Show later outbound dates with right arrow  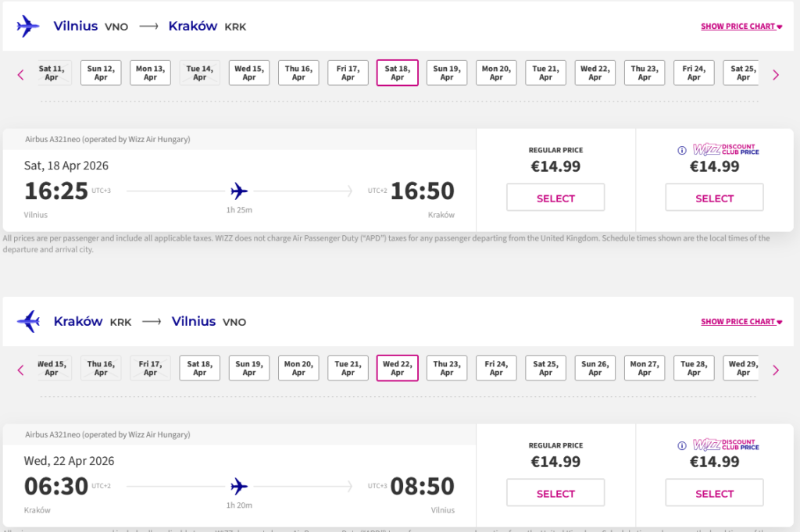776,75
